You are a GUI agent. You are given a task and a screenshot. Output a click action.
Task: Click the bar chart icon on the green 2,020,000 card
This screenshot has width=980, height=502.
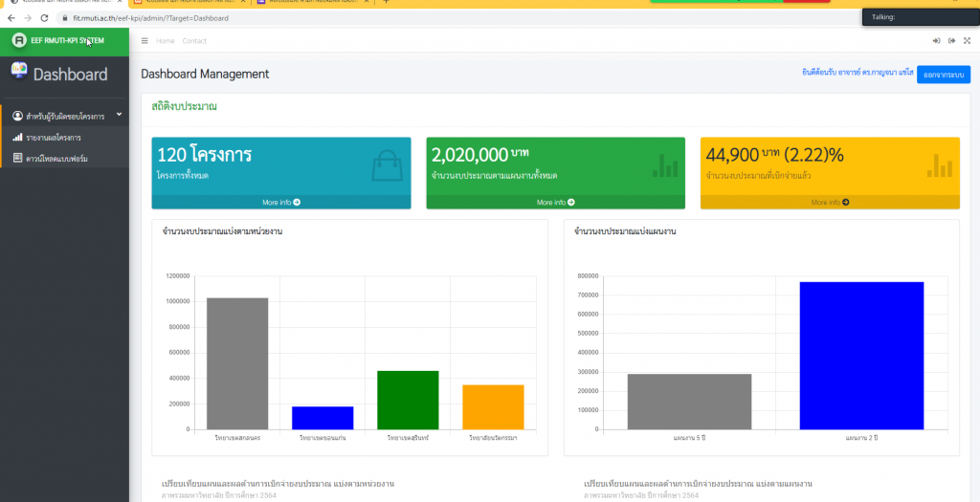[x=664, y=166]
